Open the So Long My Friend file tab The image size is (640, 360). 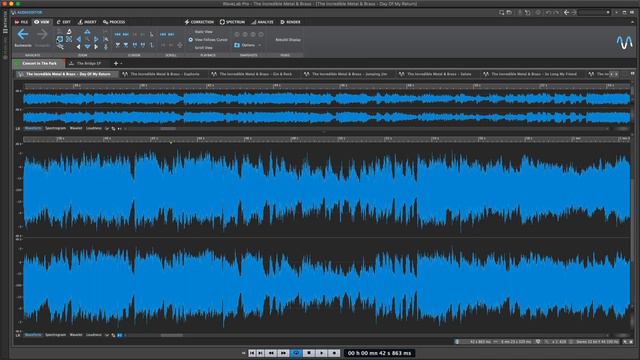coord(531,74)
